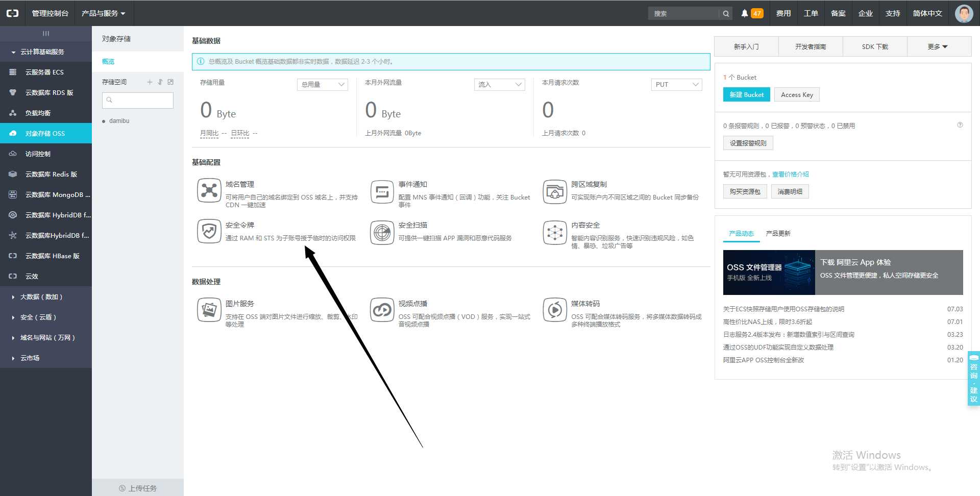This screenshot has width=980, height=496.
Task: Open 工单 menu in top bar
Action: [811, 13]
